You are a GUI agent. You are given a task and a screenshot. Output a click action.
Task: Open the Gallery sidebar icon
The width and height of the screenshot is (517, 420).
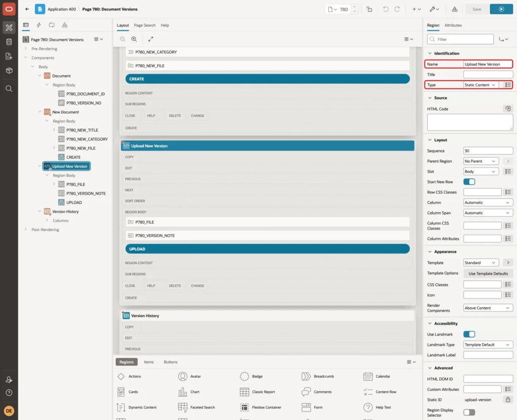coord(9,71)
